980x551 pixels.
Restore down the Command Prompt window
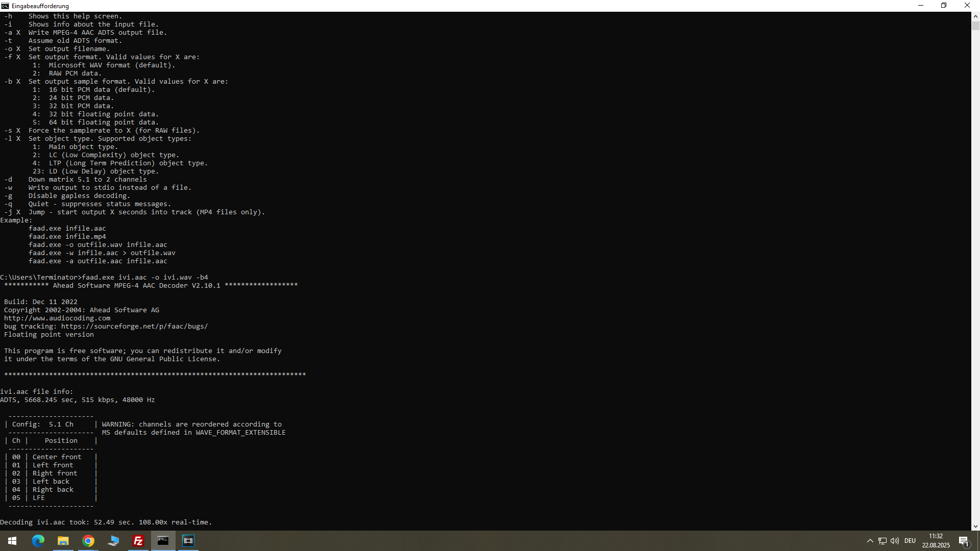(x=944, y=6)
